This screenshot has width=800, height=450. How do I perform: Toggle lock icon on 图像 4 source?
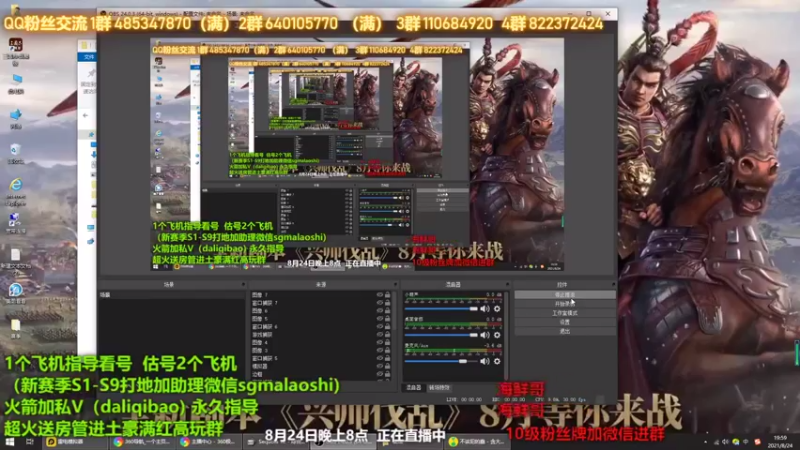pos(387,342)
